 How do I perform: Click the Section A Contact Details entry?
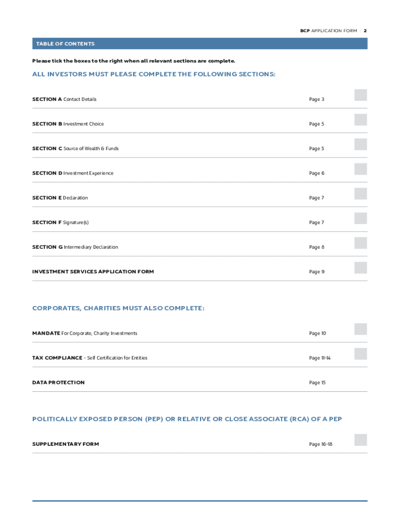(64, 99)
